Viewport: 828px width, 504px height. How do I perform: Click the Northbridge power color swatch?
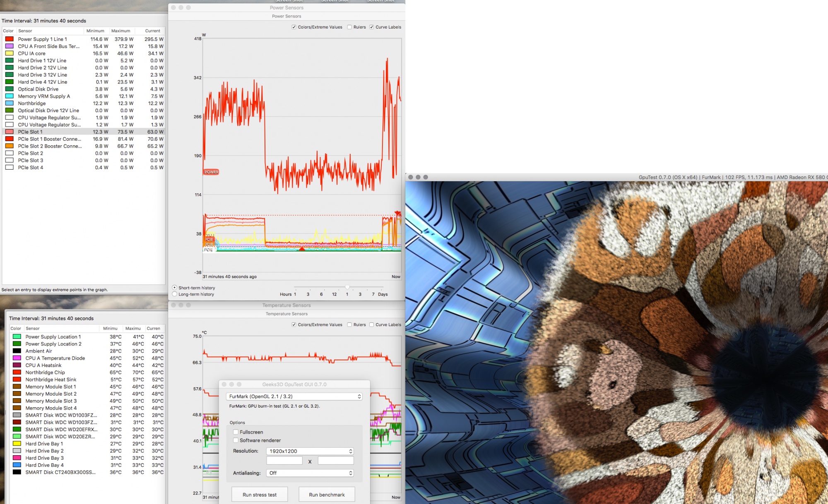[10, 103]
